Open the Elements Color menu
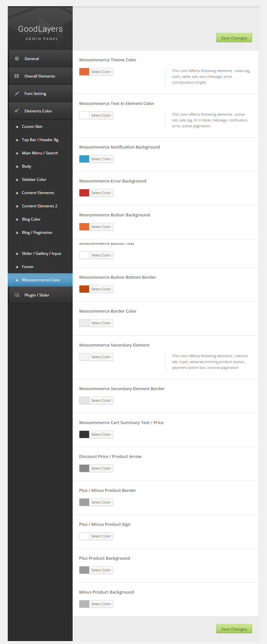Screen dimensions: 267x644 tap(40, 111)
